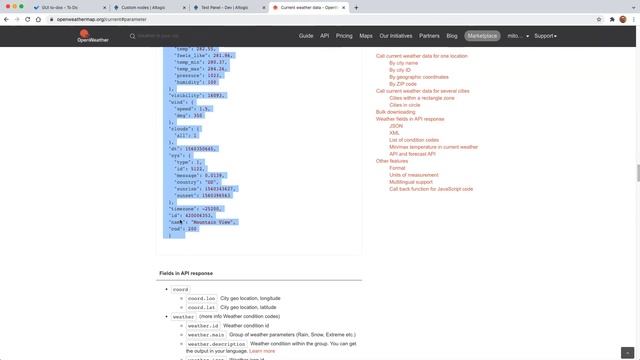Viewport: 640px width, 360px height.
Task: Go back with the browser back arrow
Action: (x=6, y=19)
